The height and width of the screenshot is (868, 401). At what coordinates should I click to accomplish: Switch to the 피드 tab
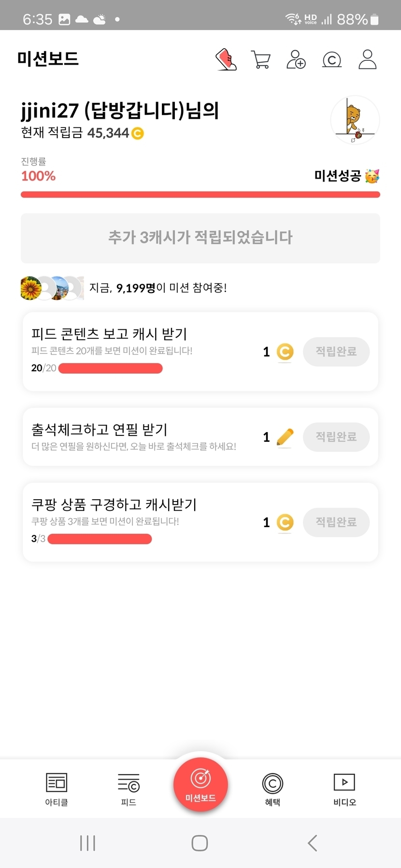click(x=129, y=789)
